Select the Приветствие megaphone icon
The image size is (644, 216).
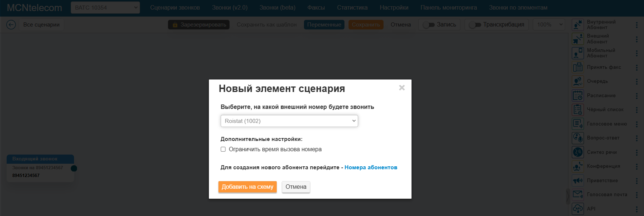coord(578,181)
